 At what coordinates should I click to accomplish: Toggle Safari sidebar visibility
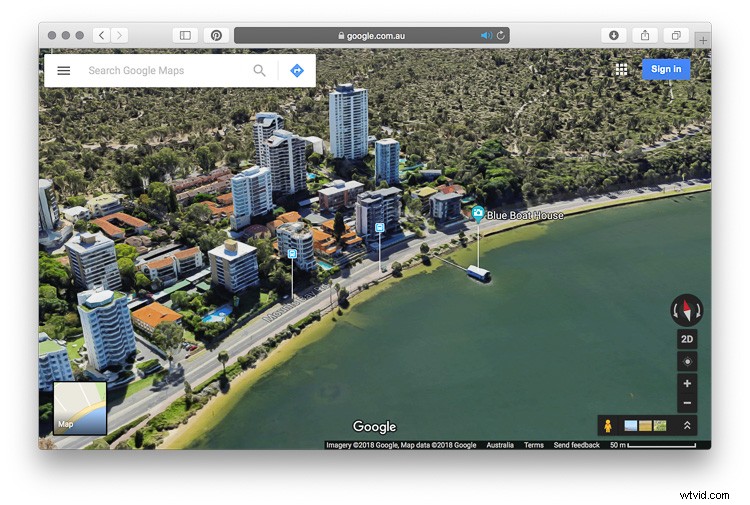[185, 36]
